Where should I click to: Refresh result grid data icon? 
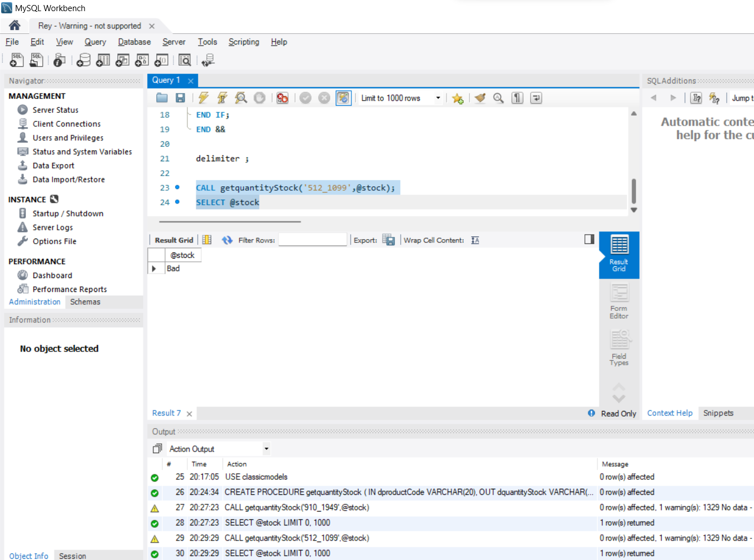227,240
